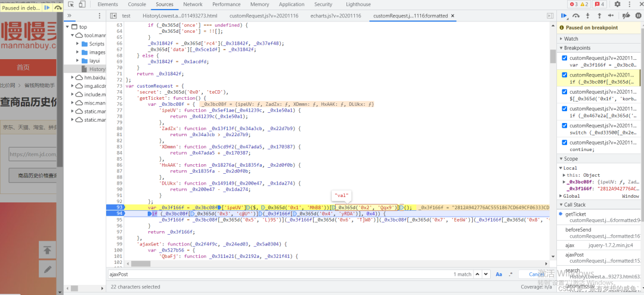
Task: Toggle pause on exceptions button
Action: pyautogui.click(x=637, y=16)
